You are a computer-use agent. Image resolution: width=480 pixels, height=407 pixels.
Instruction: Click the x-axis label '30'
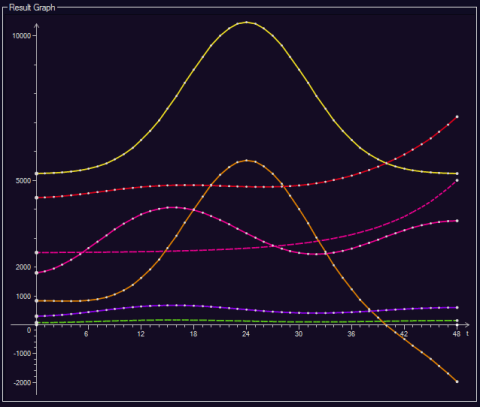pos(299,334)
